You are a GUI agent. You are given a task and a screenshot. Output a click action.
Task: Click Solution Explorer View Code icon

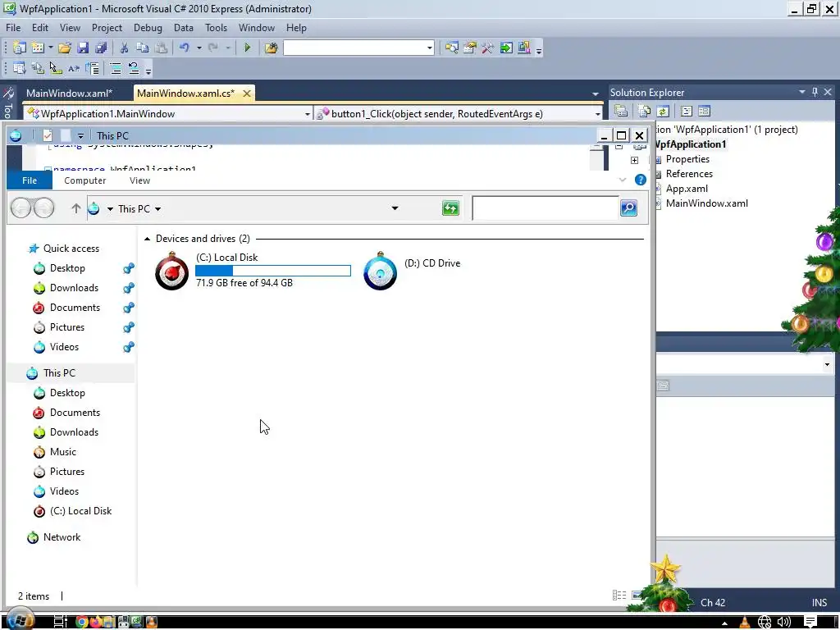click(687, 112)
